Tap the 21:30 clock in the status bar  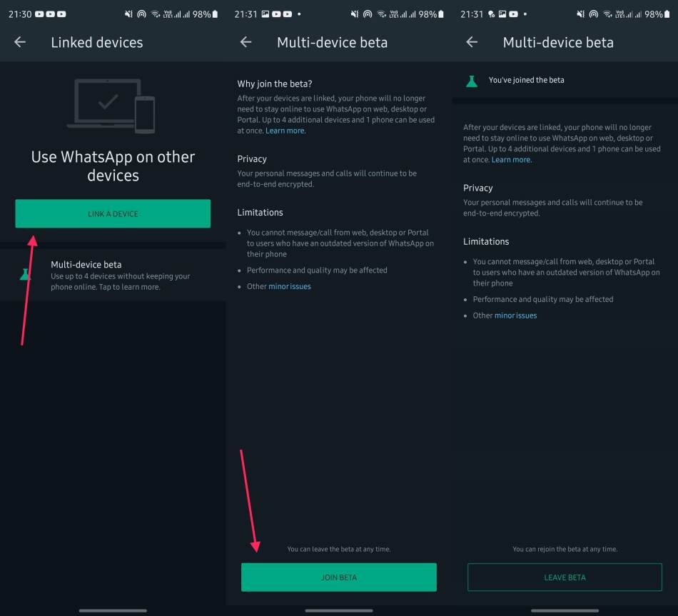click(x=20, y=14)
